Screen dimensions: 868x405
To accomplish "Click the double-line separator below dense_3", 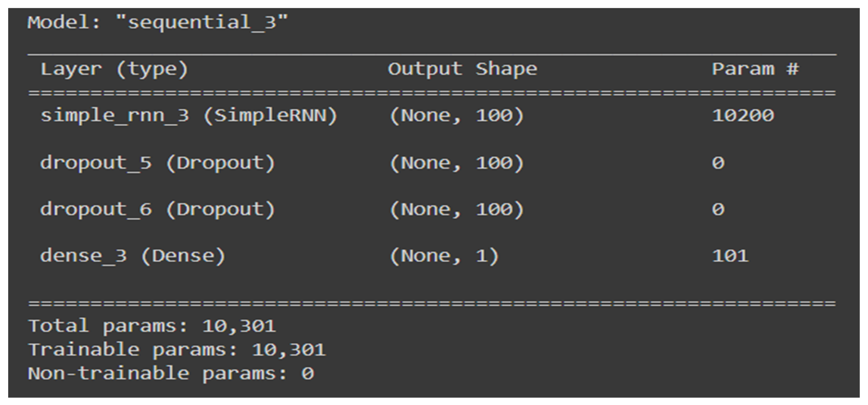I will point(432,304).
